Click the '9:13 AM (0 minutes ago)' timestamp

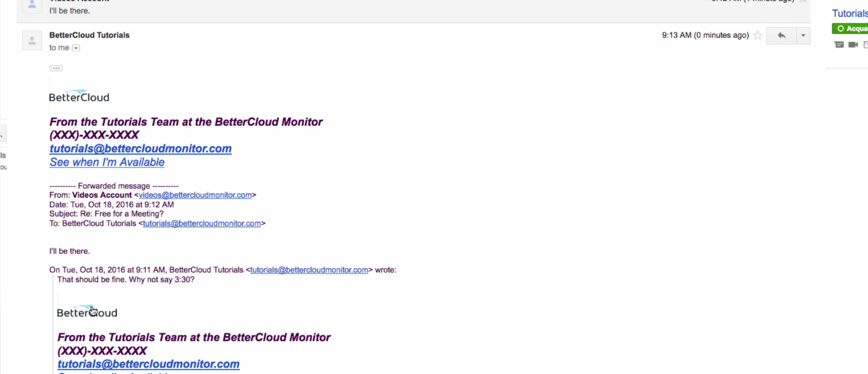click(706, 35)
